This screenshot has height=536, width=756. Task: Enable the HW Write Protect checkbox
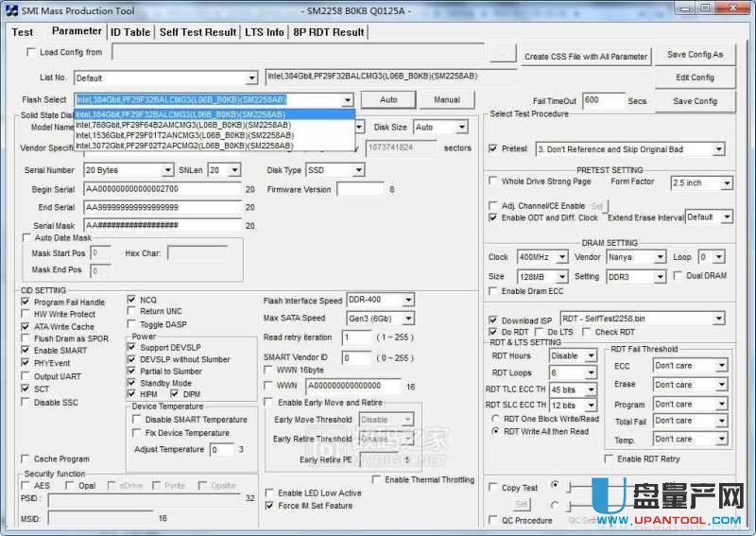click(26, 314)
